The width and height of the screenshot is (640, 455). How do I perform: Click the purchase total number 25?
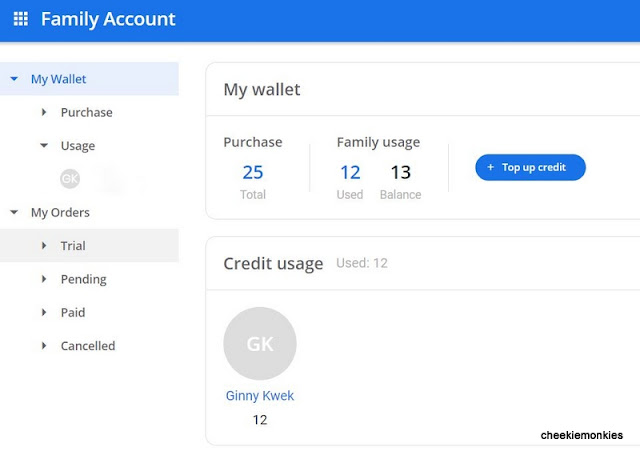click(x=253, y=173)
